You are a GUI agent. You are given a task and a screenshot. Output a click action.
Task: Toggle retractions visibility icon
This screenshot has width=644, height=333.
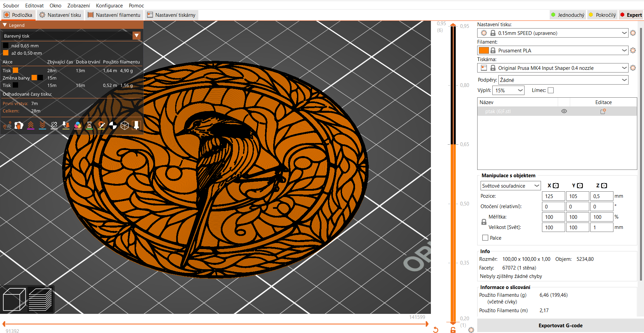[31, 126]
